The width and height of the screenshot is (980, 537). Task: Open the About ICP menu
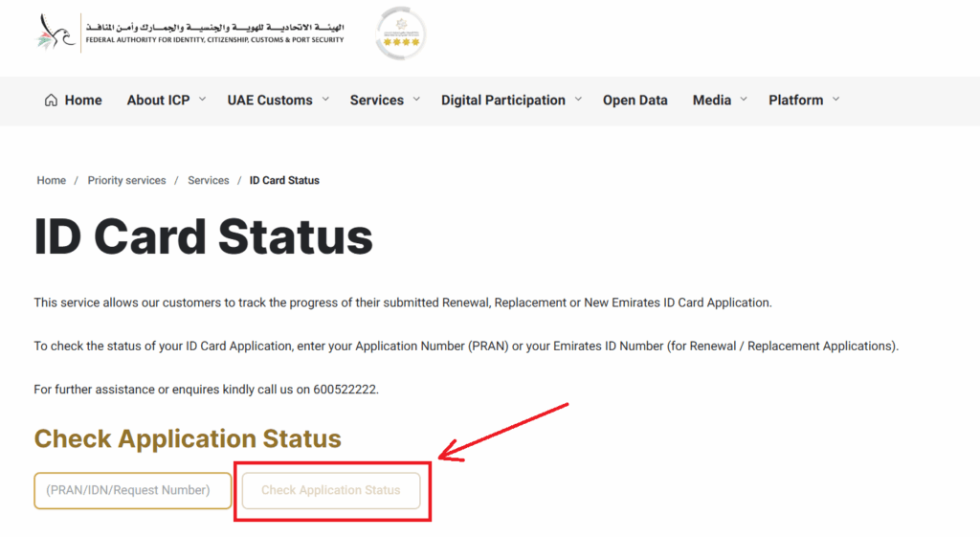[158, 100]
